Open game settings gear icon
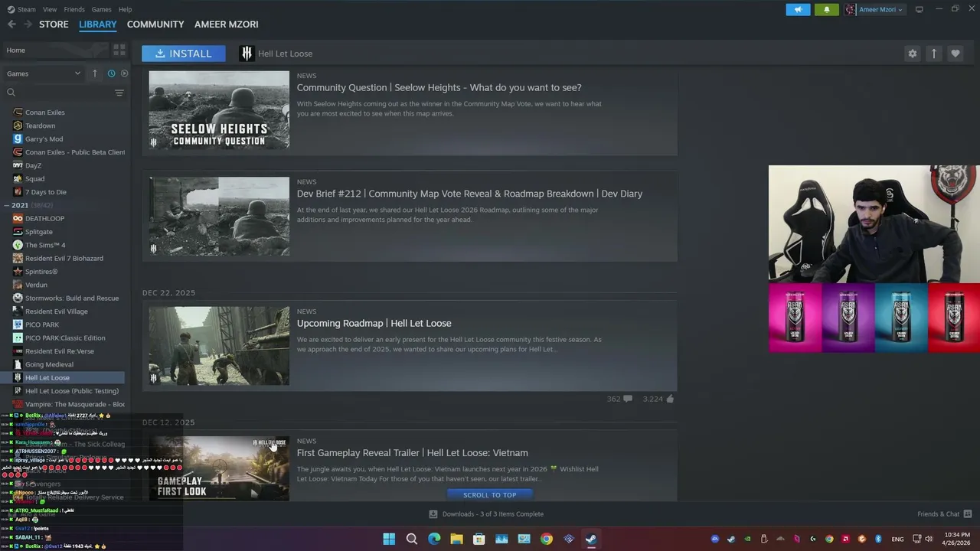This screenshot has width=980, height=551. coord(912,54)
